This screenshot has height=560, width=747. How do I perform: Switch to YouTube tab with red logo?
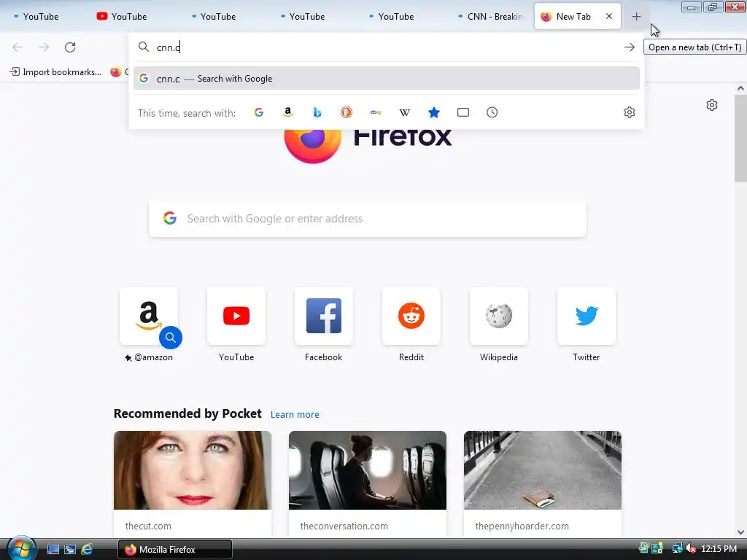(128, 17)
